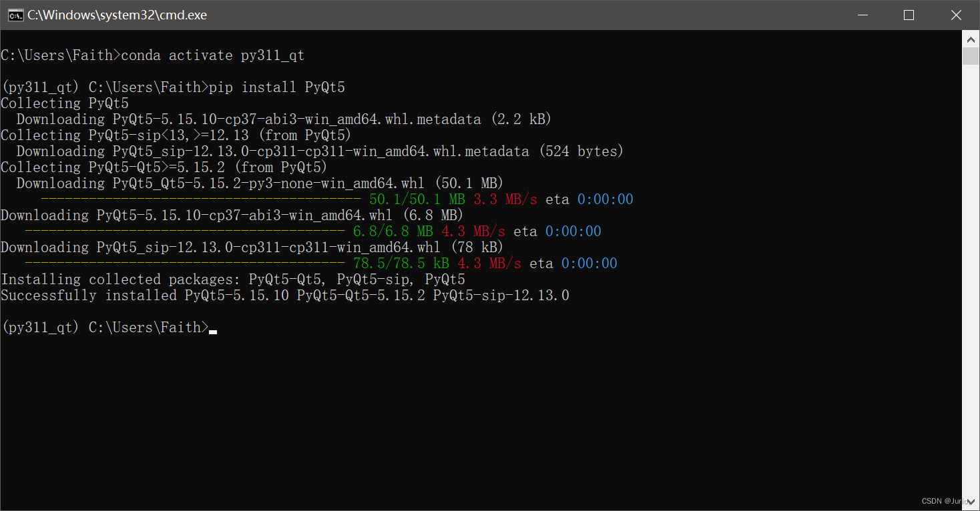The image size is (980, 511).
Task: Click the 'Installing collected packages' line
Action: click(233, 280)
